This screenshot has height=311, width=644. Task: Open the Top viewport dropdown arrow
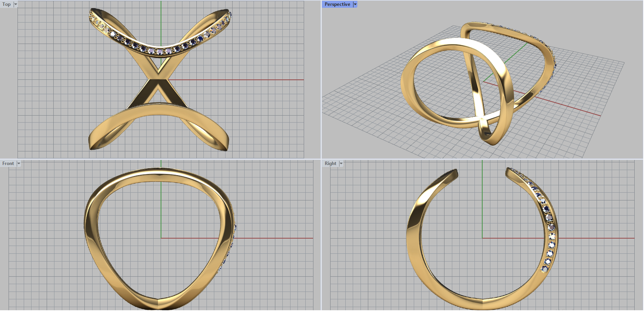click(x=16, y=4)
